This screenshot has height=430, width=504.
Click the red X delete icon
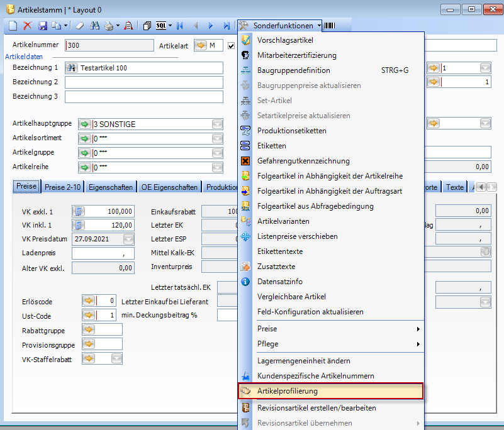coord(28,26)
